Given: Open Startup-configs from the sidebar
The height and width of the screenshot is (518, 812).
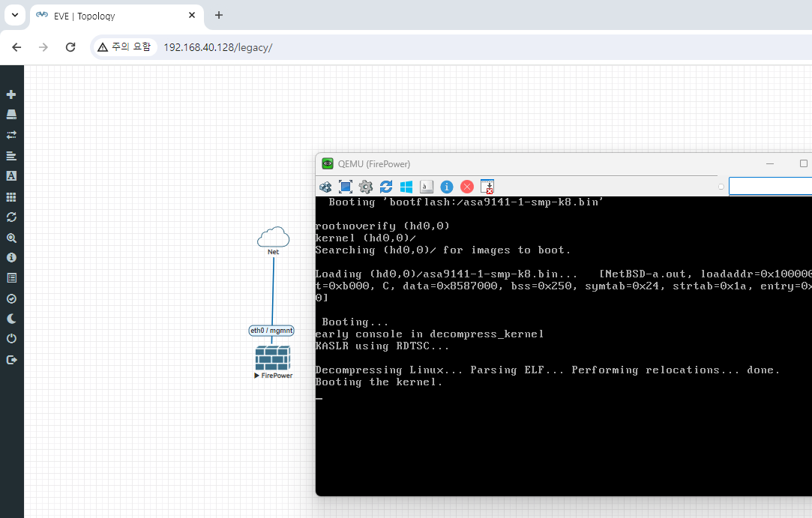Looking at the screenshot, I should tap(11, 155).
